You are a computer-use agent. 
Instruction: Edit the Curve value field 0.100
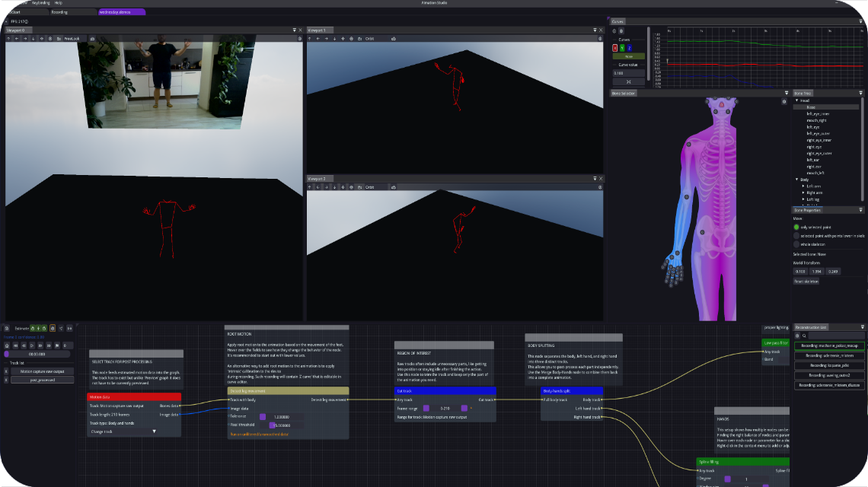[x=628, y=73]
